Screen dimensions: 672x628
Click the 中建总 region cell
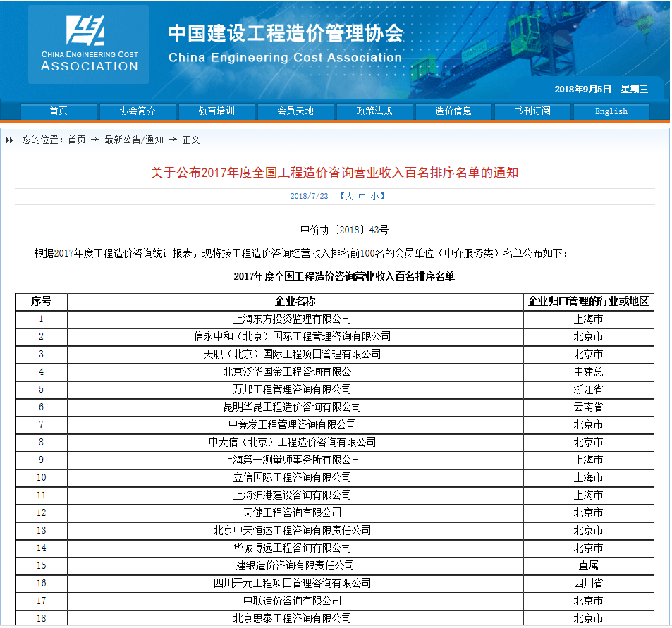(x=588, y=372)
